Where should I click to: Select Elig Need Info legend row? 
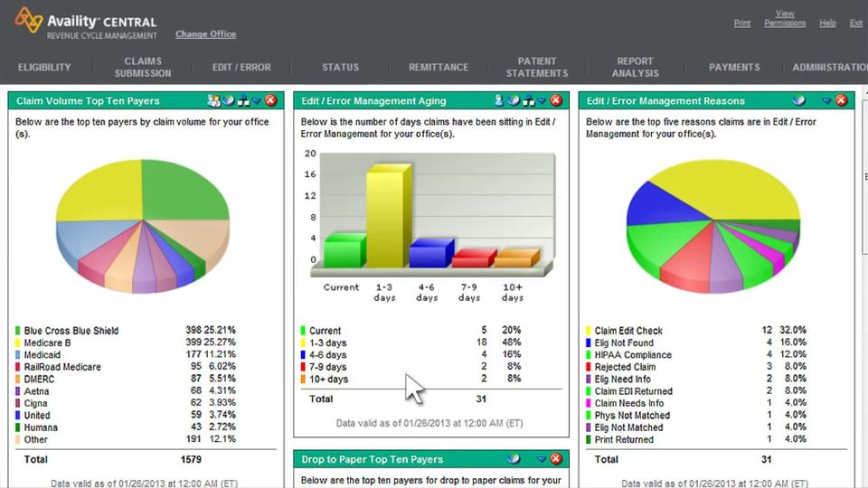696,379
